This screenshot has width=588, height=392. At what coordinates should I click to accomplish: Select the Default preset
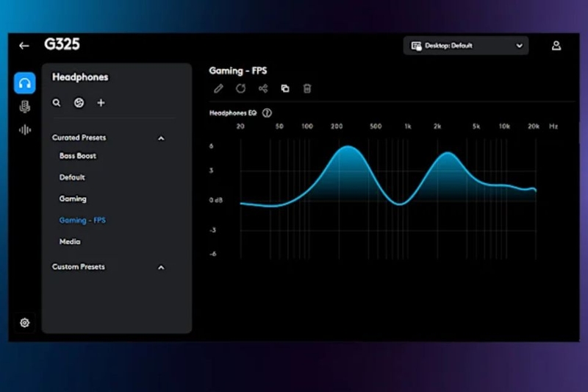pos(72,177)
